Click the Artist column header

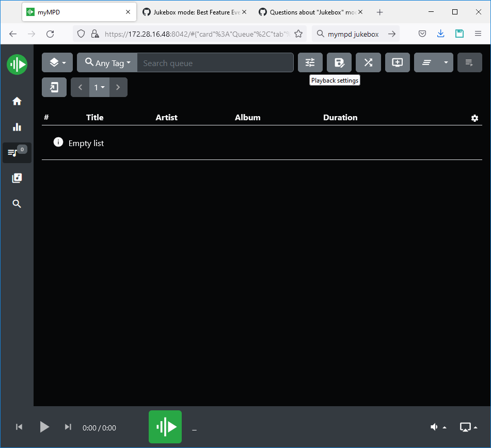point(166,117)
